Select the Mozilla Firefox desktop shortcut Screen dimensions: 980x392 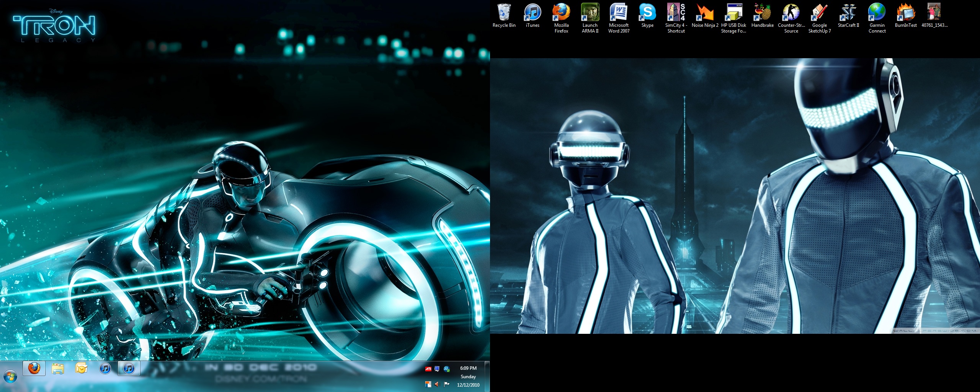click(x=561, y=18)
